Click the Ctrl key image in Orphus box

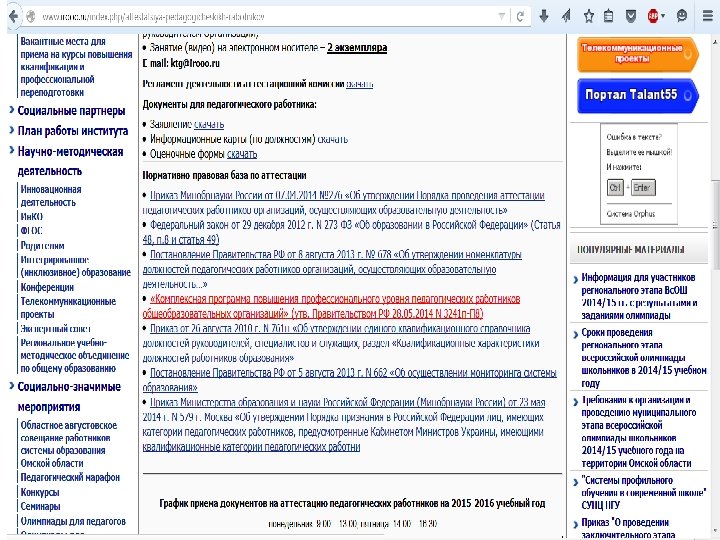tap(615, 187)
